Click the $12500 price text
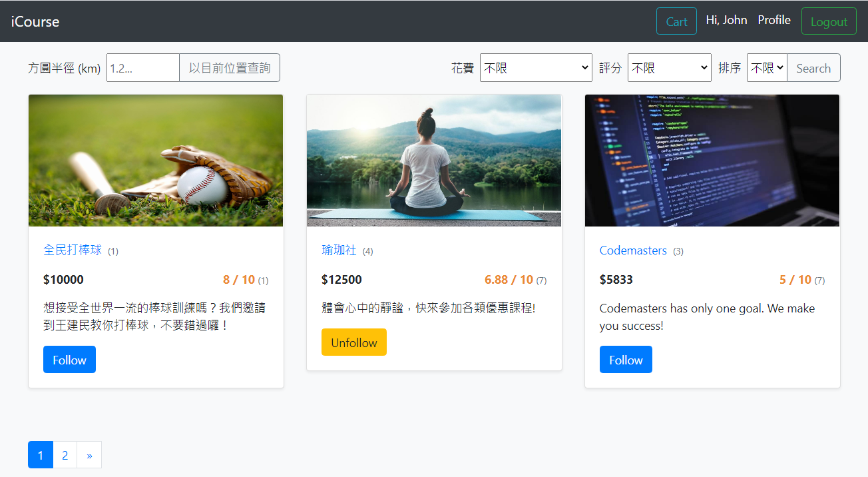 pyautogui.click(x=341, y=280)
